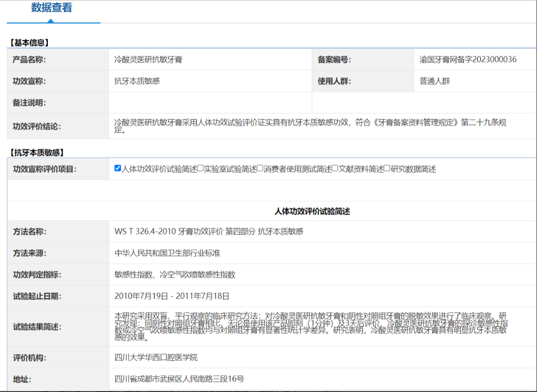Enable the 实验室试验简述 checkbox
The image size is (537, 392).
(200, 168)
